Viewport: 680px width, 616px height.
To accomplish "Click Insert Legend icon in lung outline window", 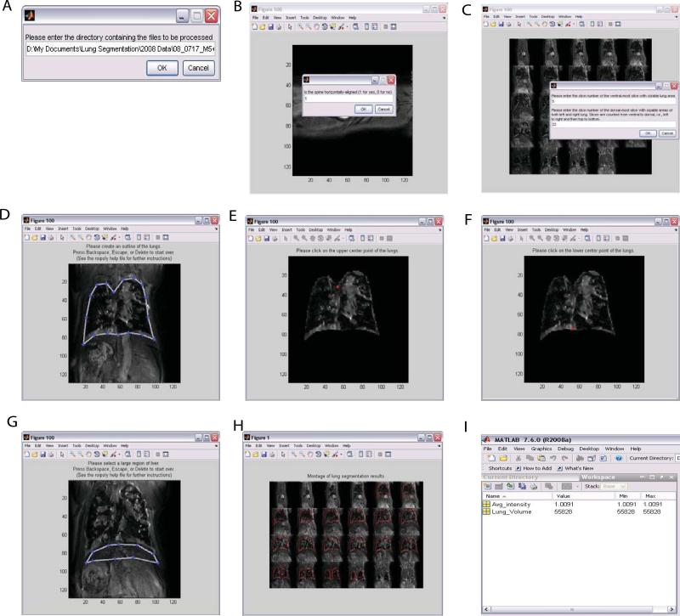I will 147,238.
